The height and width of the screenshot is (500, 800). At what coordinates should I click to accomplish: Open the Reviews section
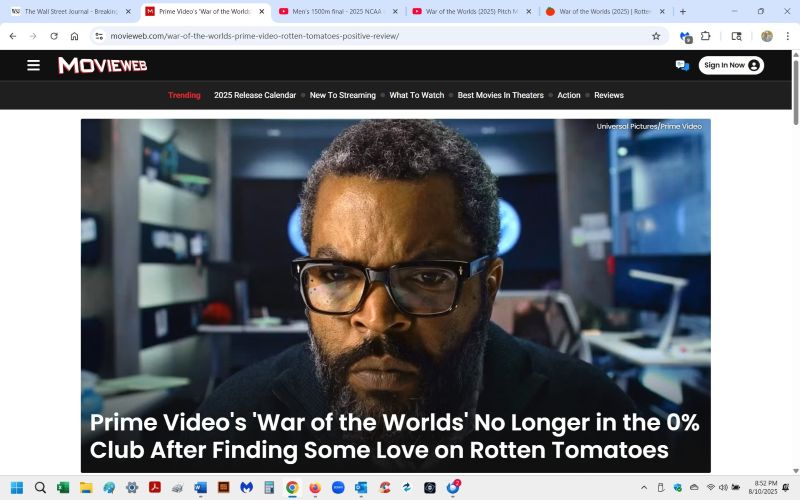coord(609,95)
